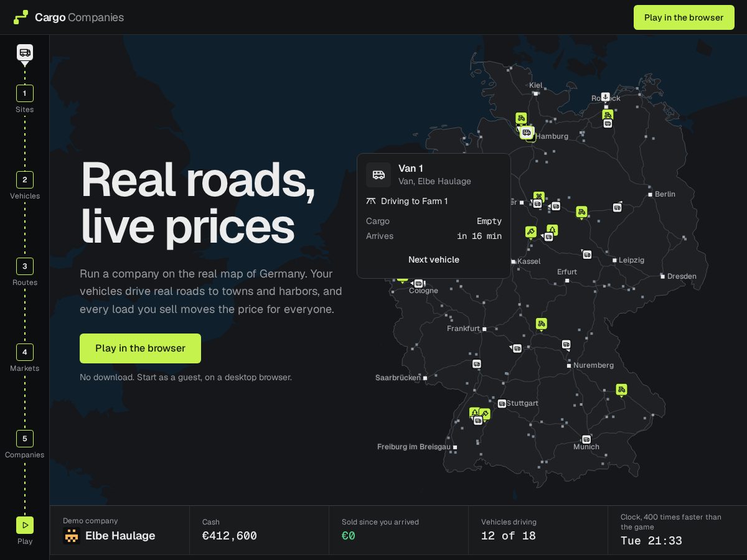Select the van marker northwest of Leipzig
This screenshot has height=560, width=747.
coord(587,254)
